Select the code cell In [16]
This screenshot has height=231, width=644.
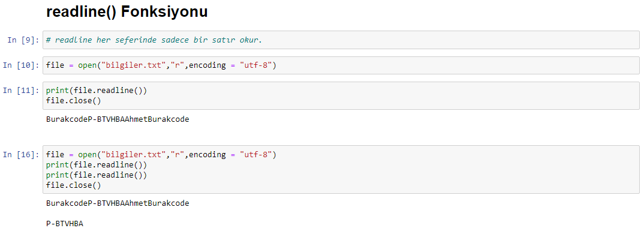click(341, 169)
